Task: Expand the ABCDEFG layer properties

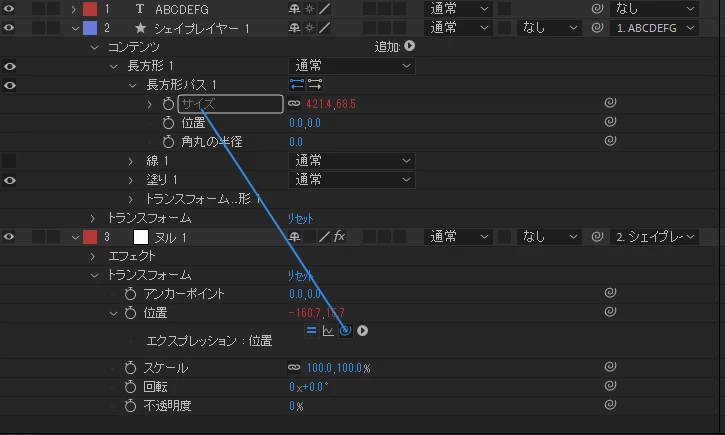Action: tap(73, 9)
